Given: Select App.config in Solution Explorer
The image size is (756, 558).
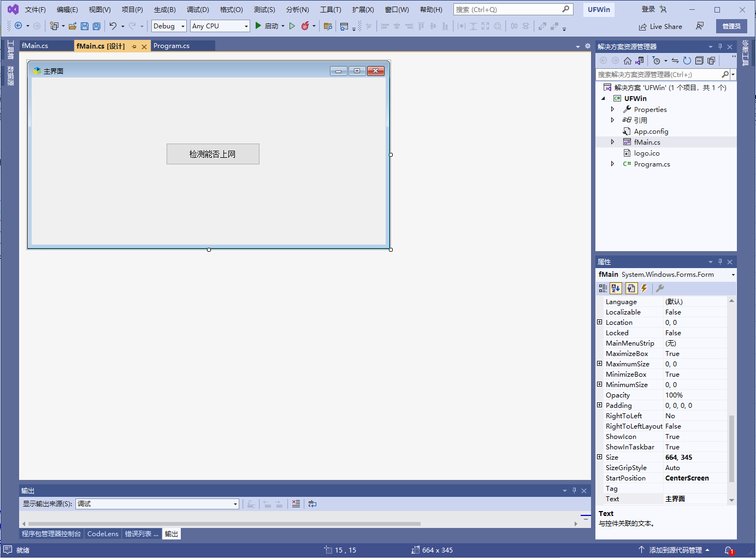Looking at the screenshot, I should 651,132.
